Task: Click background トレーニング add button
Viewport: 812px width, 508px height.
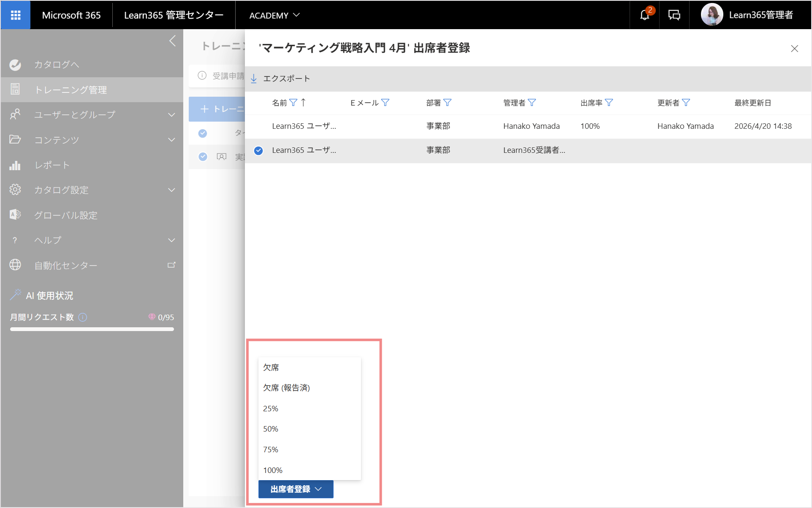Action: [217, 109]
